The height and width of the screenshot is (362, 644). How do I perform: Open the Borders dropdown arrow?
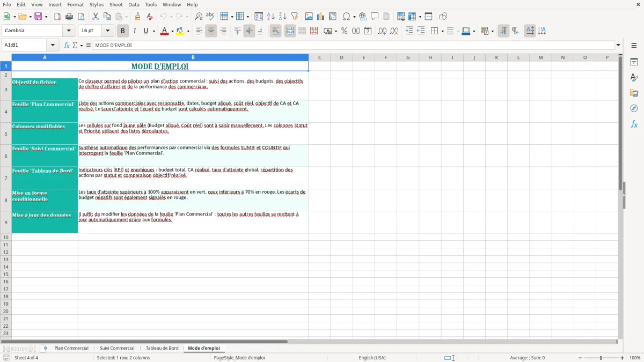click(442, 31)
